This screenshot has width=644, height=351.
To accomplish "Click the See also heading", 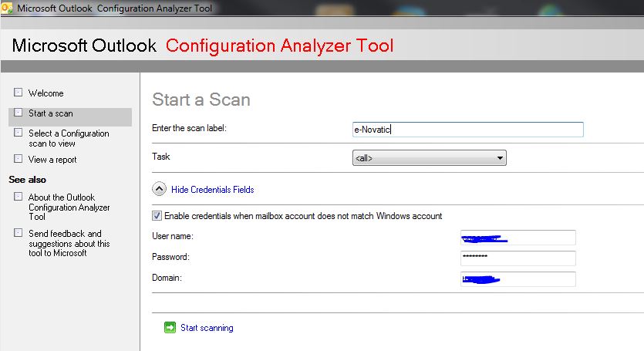I will 28,180.
